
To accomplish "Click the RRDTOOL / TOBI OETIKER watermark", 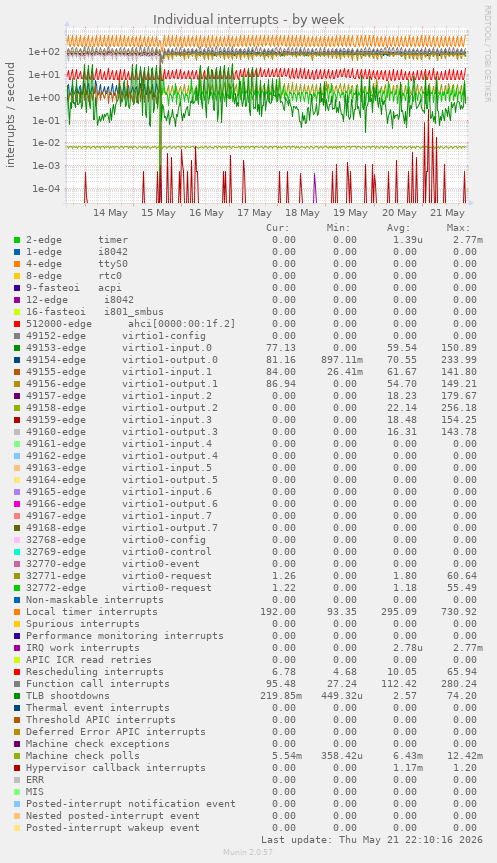I will pyautogui.click(x=487, y=53).
